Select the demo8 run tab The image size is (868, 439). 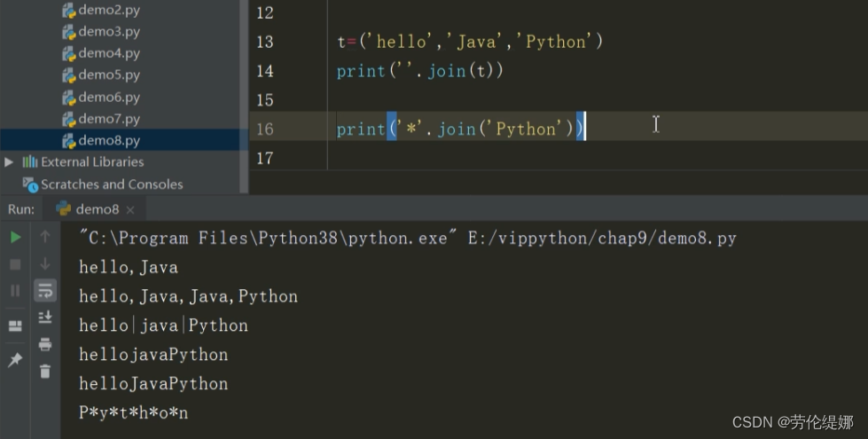(95, 209)
